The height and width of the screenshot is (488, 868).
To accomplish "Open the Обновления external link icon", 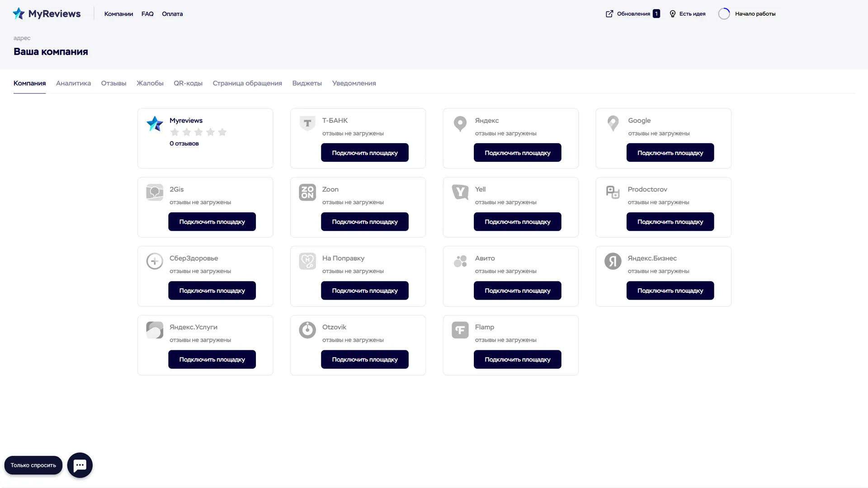I will click(x=609, y=14).
